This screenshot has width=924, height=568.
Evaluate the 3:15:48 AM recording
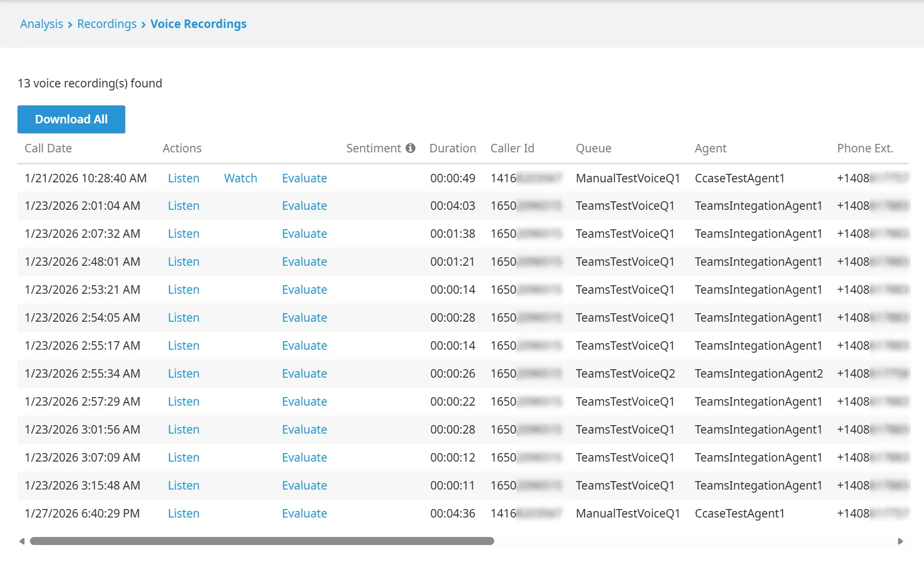[305, 486]
